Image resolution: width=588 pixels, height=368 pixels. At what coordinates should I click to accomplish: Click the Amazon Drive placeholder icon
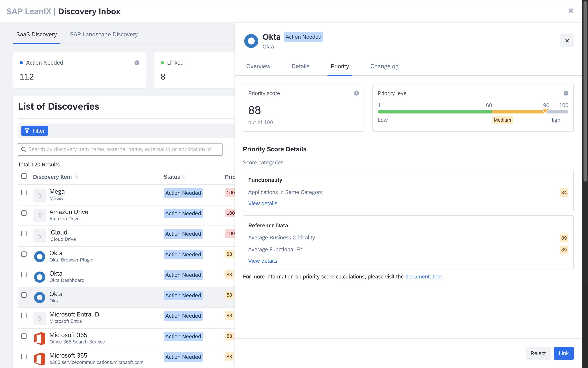click(40, 215)
